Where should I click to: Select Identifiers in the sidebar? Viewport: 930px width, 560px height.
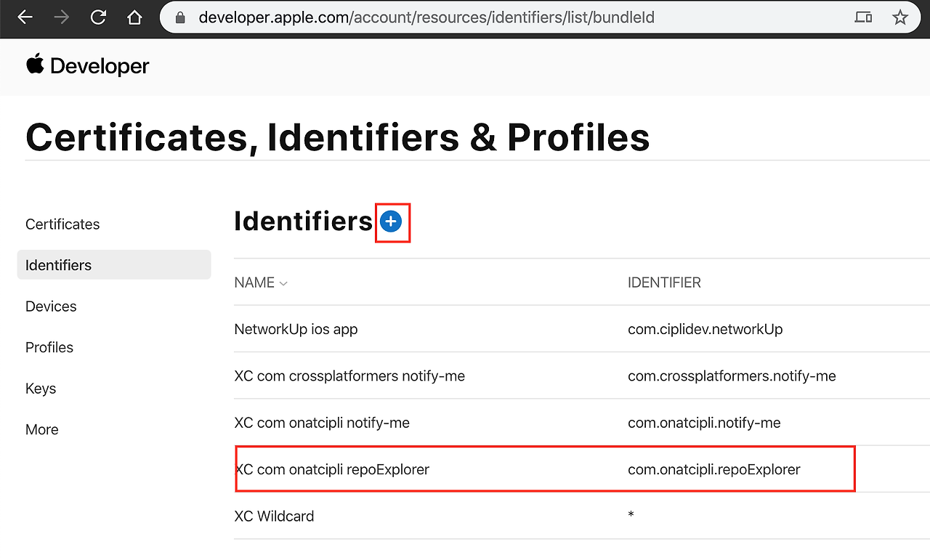114,265
